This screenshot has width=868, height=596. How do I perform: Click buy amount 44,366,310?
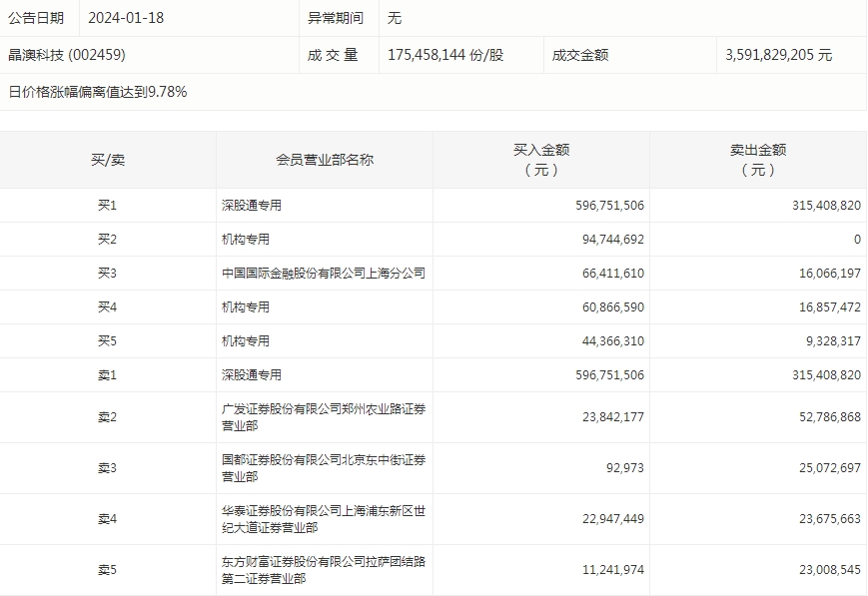(x=613, y=340)
